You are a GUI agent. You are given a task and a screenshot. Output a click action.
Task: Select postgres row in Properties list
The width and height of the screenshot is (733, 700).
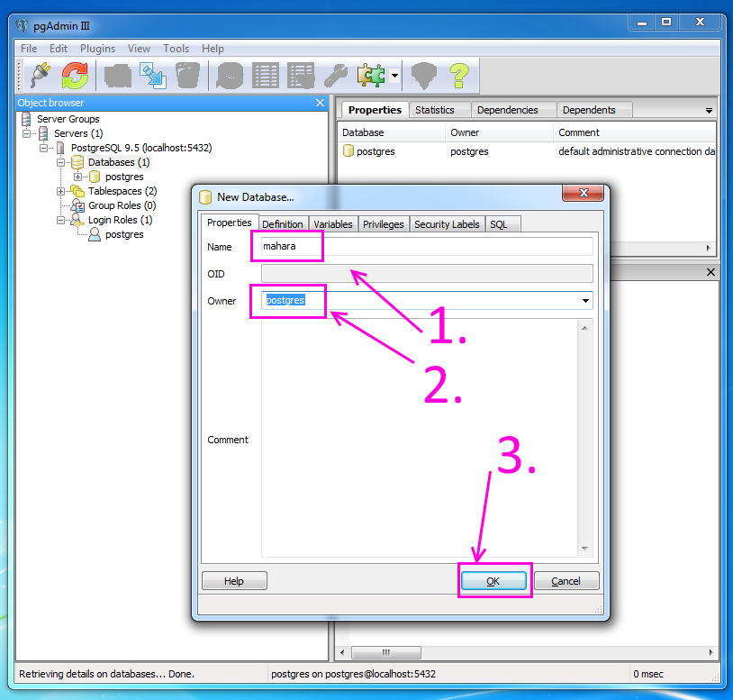coord(527,151)
